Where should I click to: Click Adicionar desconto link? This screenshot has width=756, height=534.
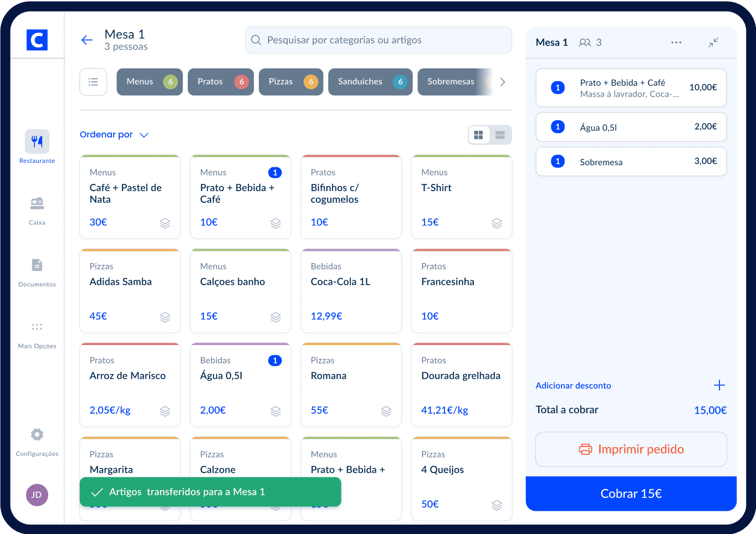[573, 386]
